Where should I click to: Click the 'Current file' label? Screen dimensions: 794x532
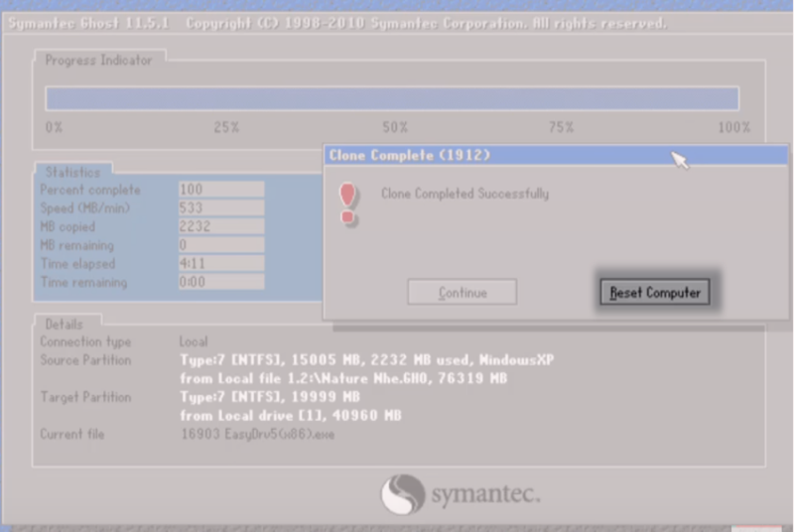tap(71, 435)
